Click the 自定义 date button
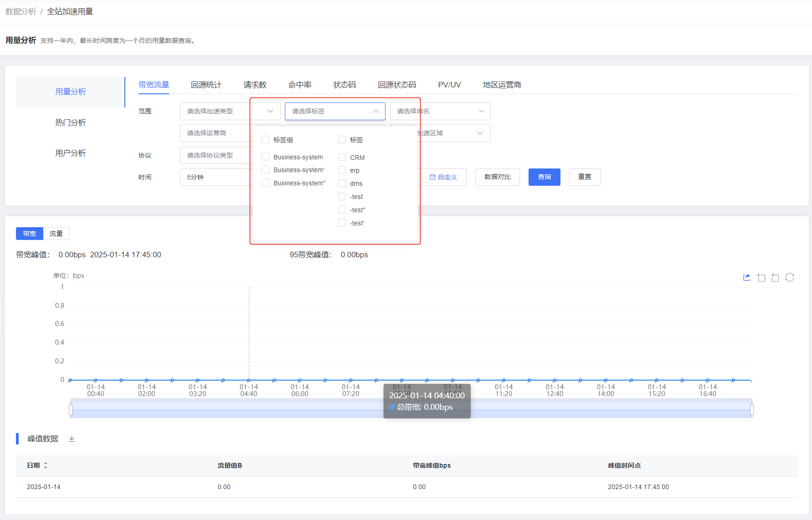Image resolution: width=812 pixels, height=520 pixels. pyautogui.click(x=443, y=177)
